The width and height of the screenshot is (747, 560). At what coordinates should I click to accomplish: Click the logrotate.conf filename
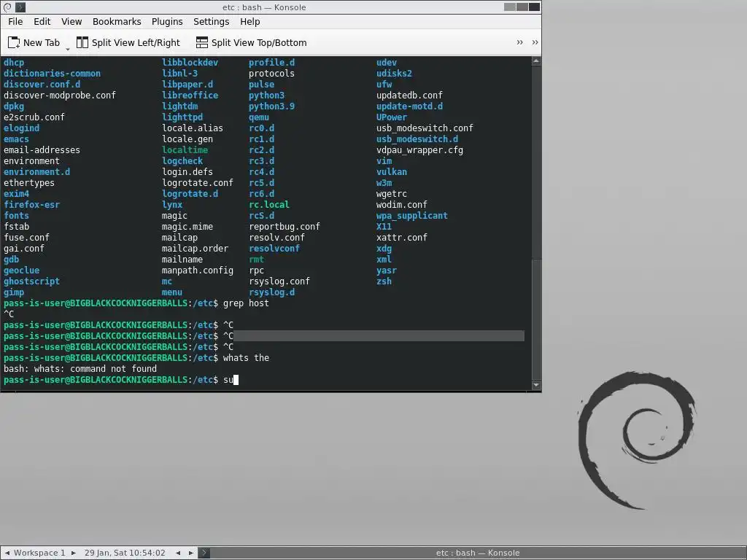click(x=197, y=183)
